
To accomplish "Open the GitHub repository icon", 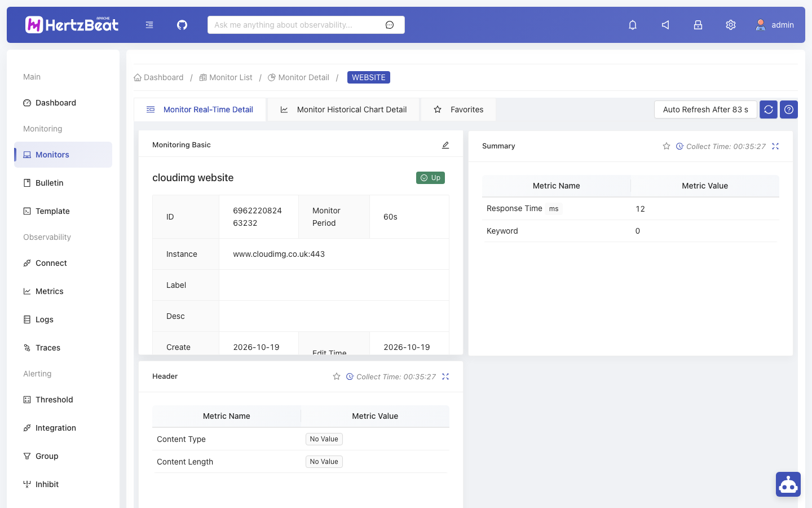I will click(x=182, y=25).
